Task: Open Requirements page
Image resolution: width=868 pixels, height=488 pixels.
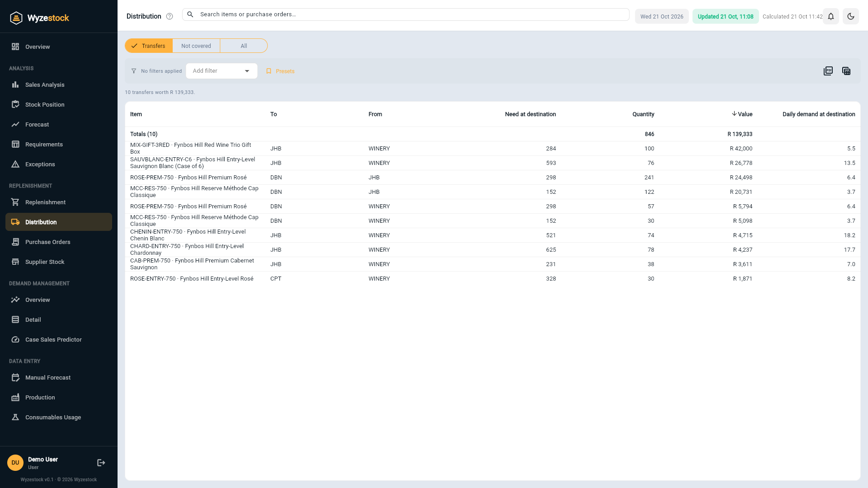Action: coord(59,144)
